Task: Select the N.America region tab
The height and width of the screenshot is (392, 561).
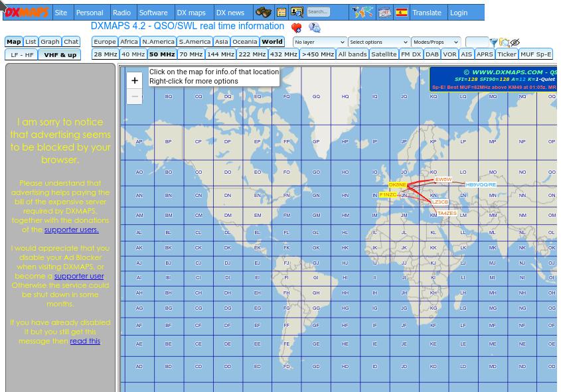Action: pos(158,42)
